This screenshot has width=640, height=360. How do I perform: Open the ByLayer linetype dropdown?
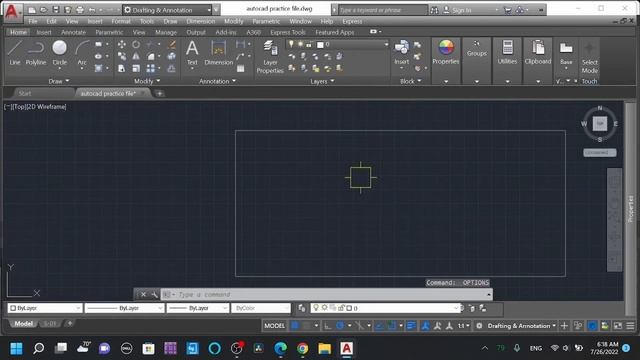pos(124,308)
